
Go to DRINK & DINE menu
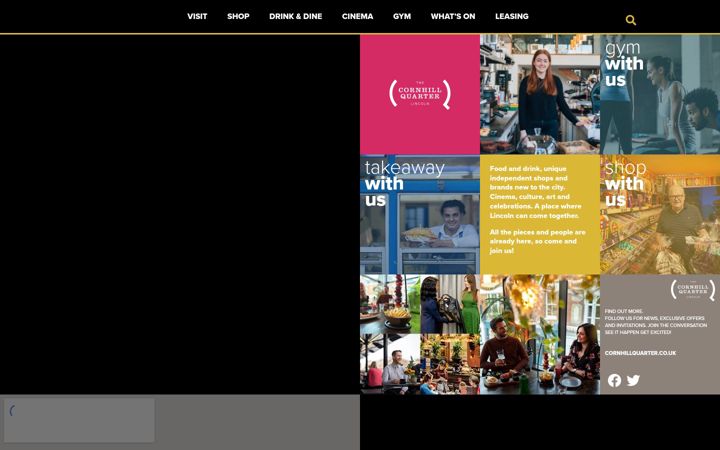click(x=295, y=16)
